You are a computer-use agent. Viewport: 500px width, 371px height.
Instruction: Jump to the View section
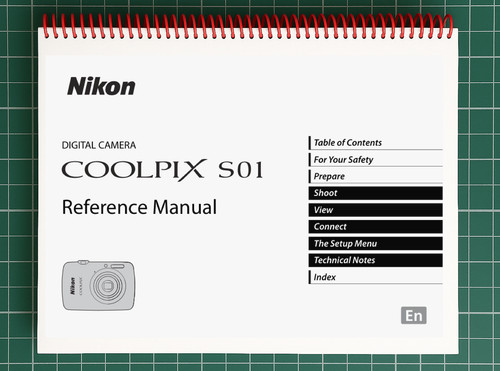click(x=376, y=210)
